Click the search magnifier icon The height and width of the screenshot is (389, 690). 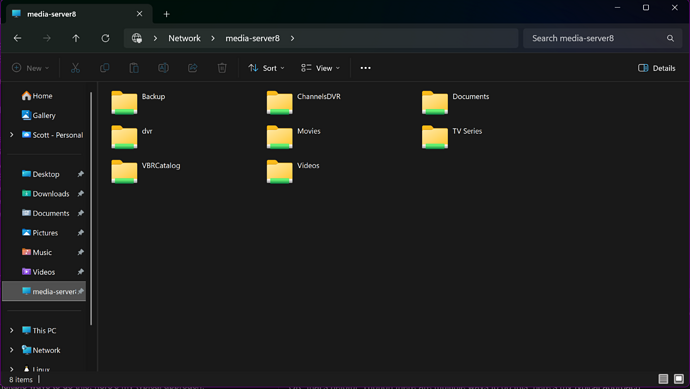[670, 38]
